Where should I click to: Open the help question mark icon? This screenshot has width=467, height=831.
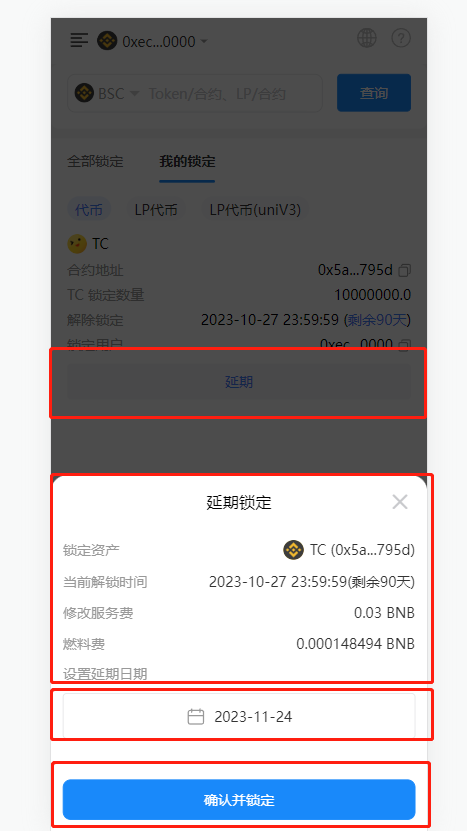click(x=401, y=38)
